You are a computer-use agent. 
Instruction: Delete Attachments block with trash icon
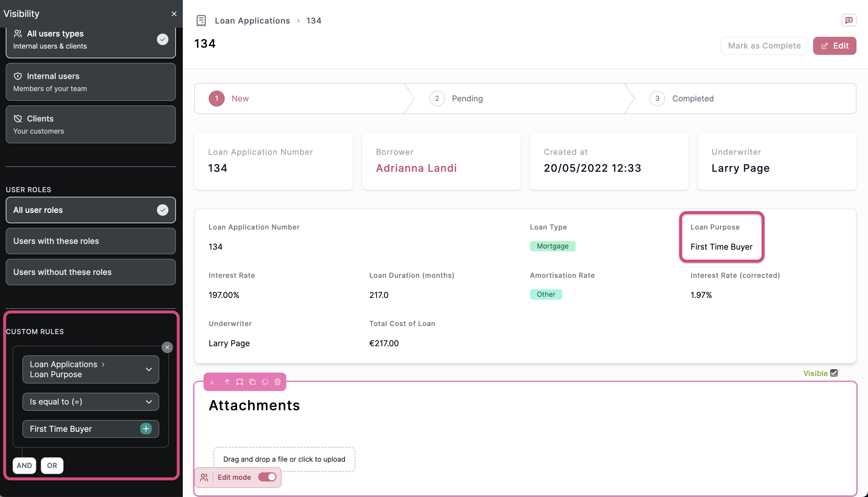(x=278, y=382)
